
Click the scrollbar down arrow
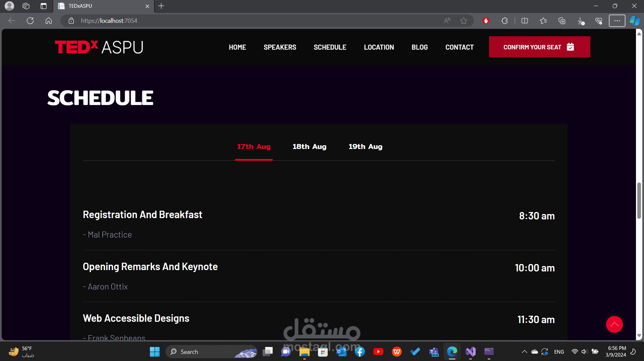pos(639,336)
